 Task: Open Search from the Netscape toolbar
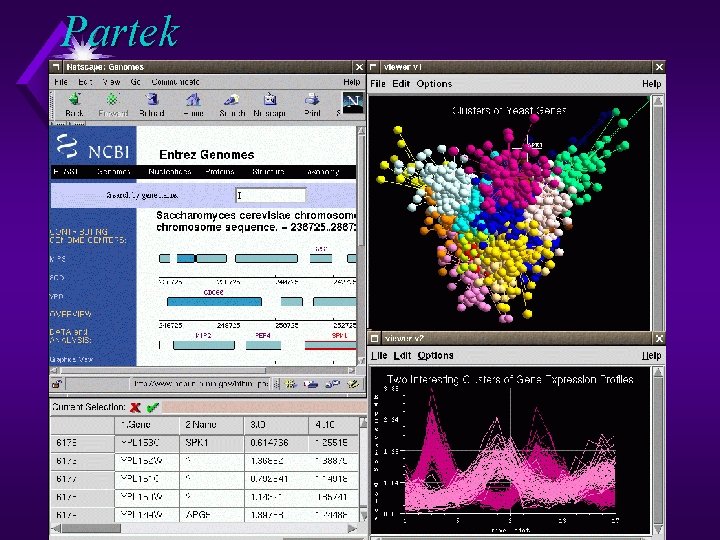(232, 105)
